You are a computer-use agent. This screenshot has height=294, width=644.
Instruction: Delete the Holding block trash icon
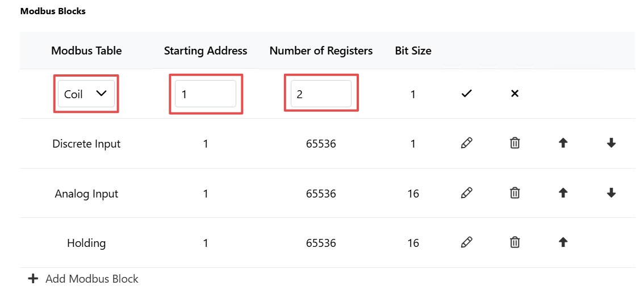(514, 242)
